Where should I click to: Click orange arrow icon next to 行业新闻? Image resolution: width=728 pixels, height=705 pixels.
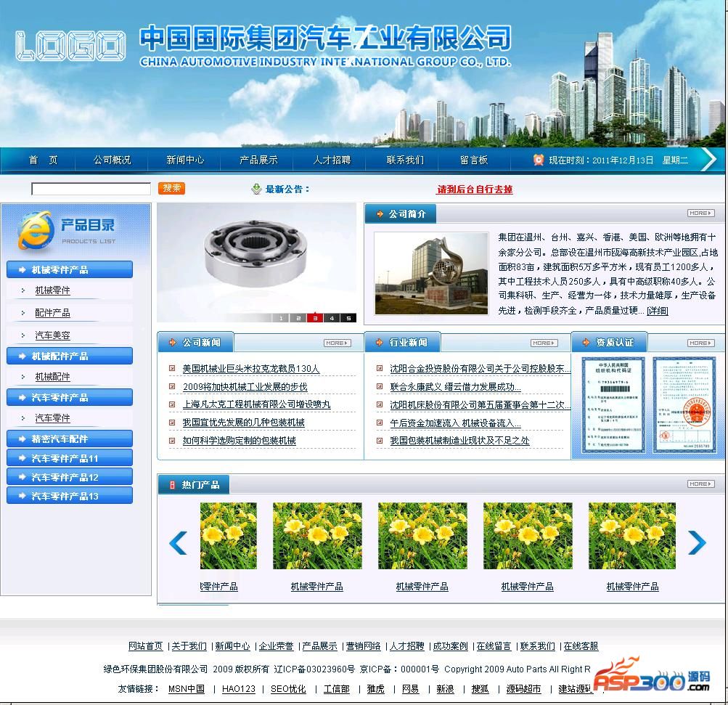[380, 342]
